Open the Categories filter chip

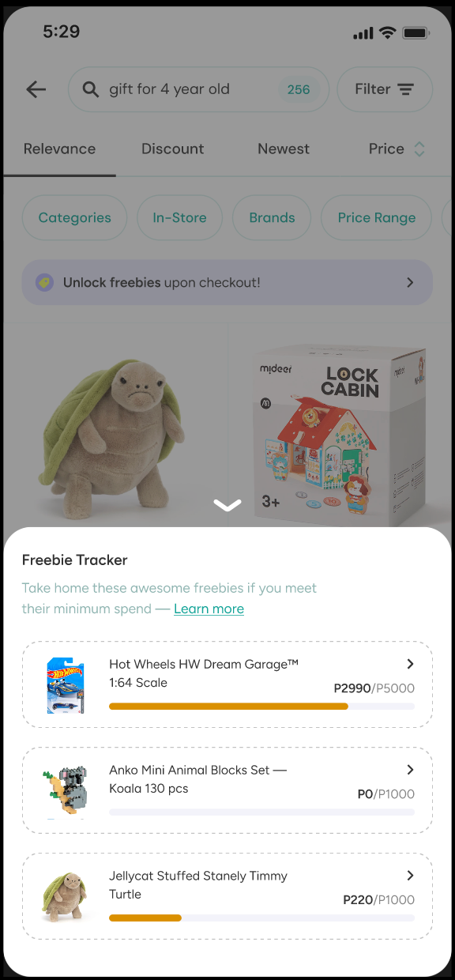[x=74, y=217]
